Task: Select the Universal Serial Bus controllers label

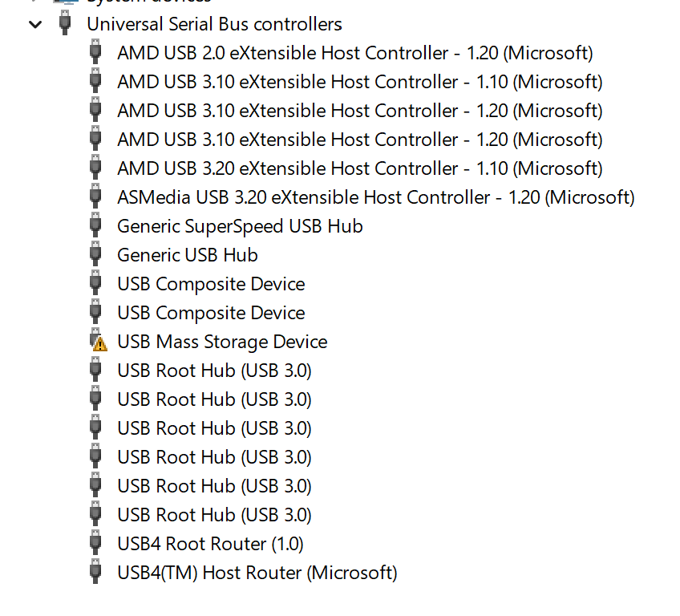Action: coord(214,24)
